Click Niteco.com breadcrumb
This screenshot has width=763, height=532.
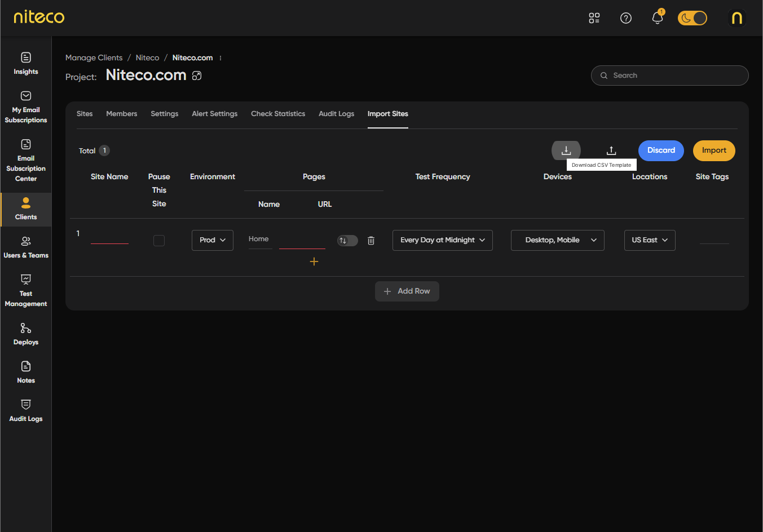pos(193,58)
